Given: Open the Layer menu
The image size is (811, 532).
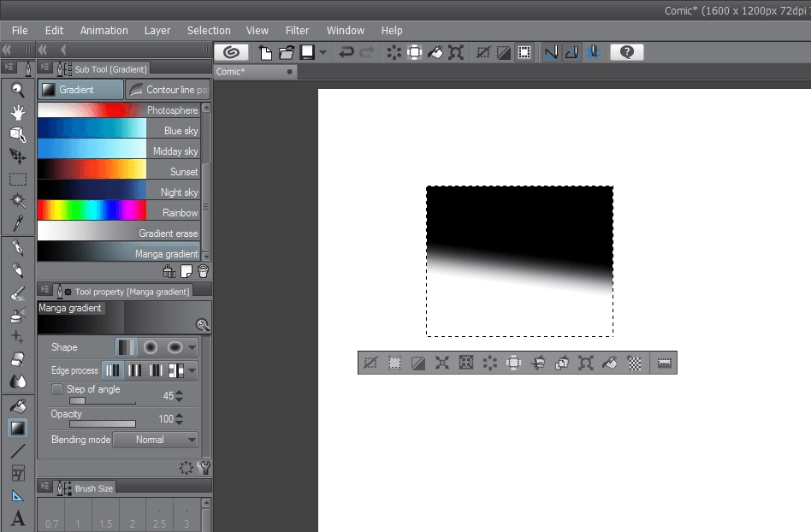Looking at the screenshot, I should (157, 31).
